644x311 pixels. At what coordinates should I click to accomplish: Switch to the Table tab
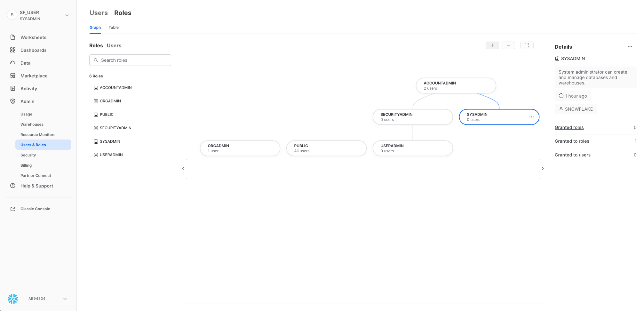(114, 28)
